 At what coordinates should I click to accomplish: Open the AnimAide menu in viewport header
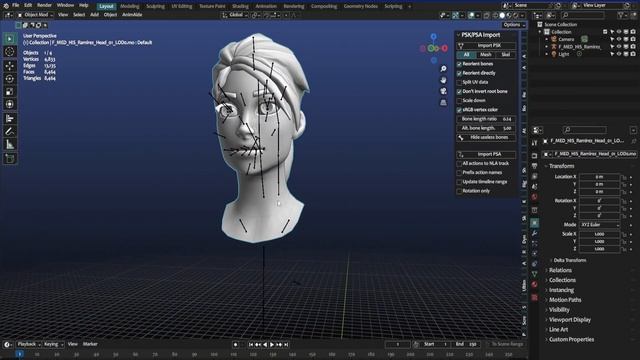[x=132, y=15]
